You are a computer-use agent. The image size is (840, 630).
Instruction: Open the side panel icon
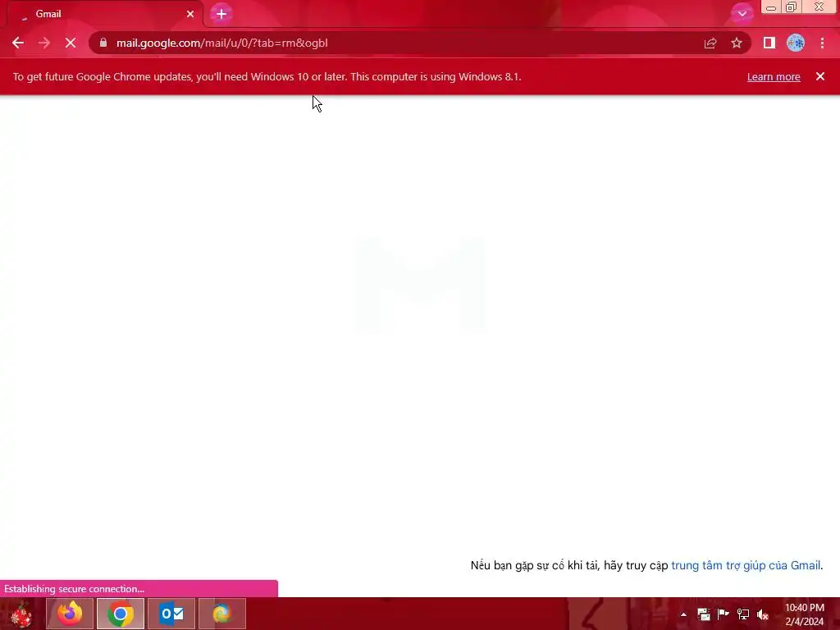[x=769, y=43]
